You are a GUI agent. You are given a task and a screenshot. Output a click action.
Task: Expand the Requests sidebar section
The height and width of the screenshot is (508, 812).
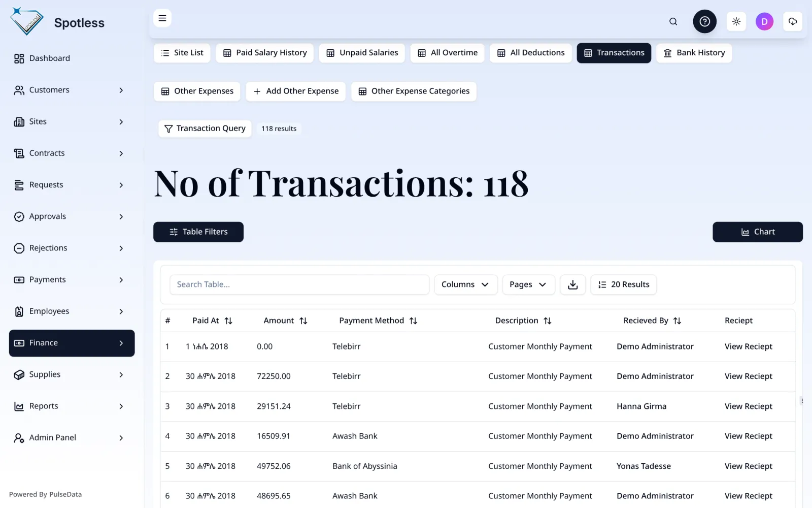tap(72, 185)
